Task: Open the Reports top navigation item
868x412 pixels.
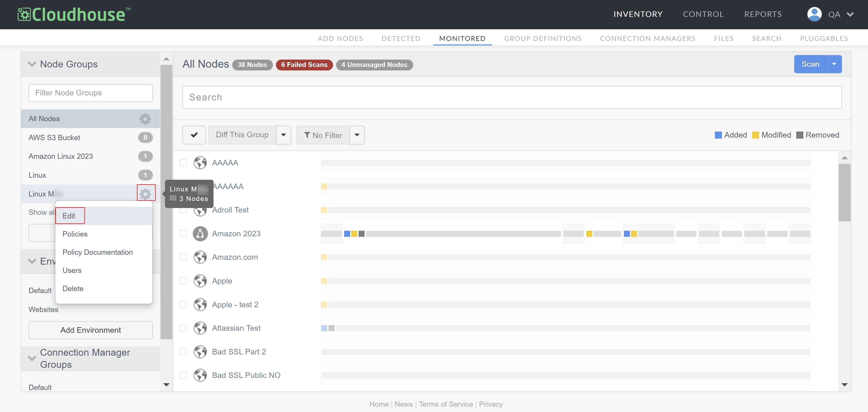Action: (763, 14)
